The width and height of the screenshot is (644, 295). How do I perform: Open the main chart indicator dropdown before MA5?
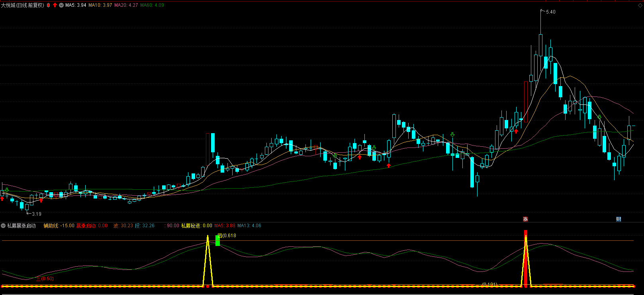pos(61,5)
